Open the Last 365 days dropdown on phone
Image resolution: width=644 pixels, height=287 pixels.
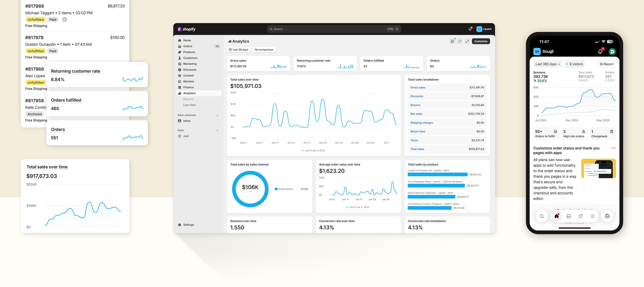(x=548, y=64)
